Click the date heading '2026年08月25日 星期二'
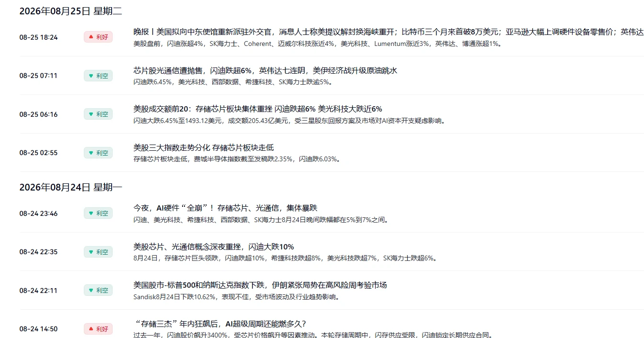 coord(70,11)
